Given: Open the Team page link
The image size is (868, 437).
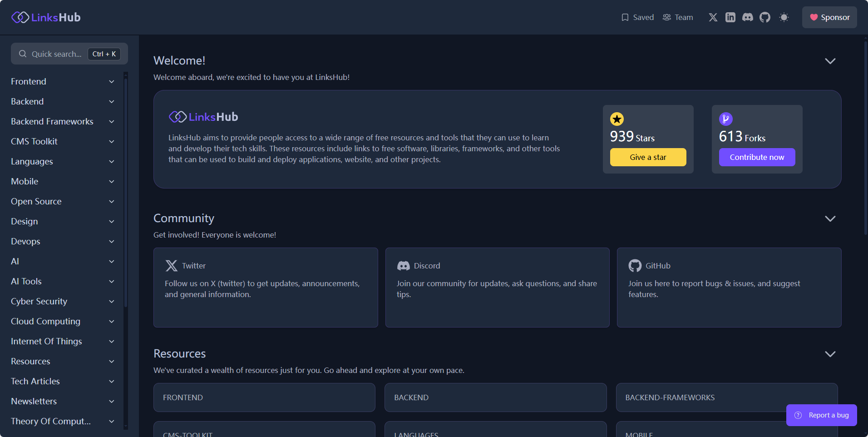Looking at the screenshot, I should click(678, 17).
